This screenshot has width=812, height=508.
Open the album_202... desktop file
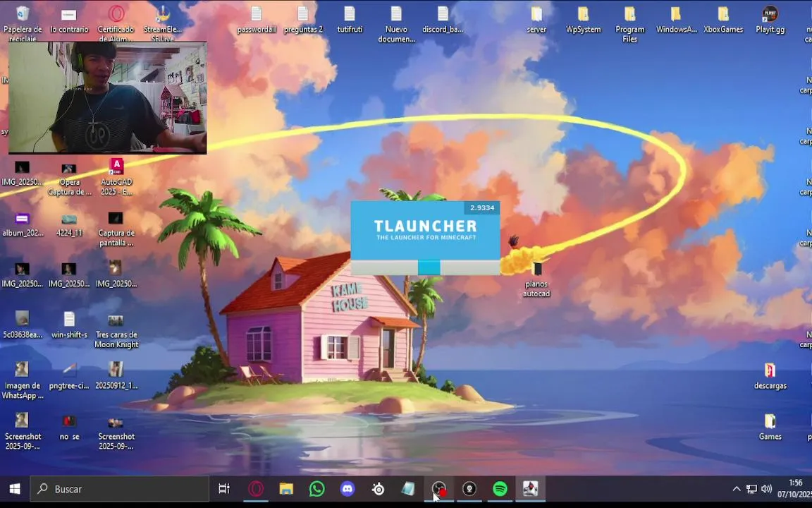[23, 224]
